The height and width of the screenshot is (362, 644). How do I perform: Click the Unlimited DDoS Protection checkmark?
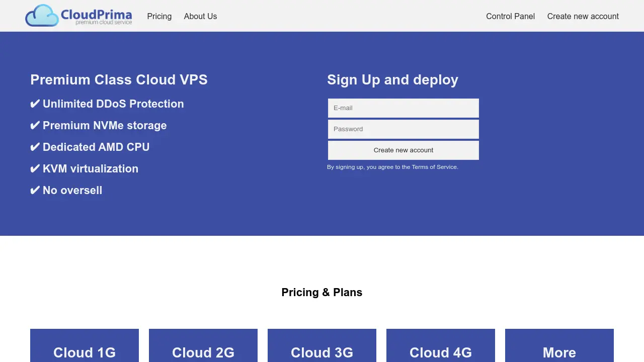35,104
